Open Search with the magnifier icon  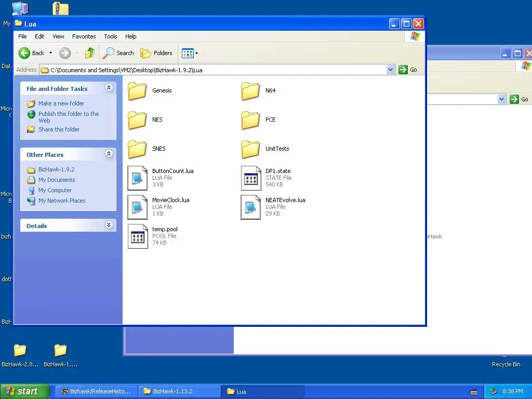[x=108, y=53]
